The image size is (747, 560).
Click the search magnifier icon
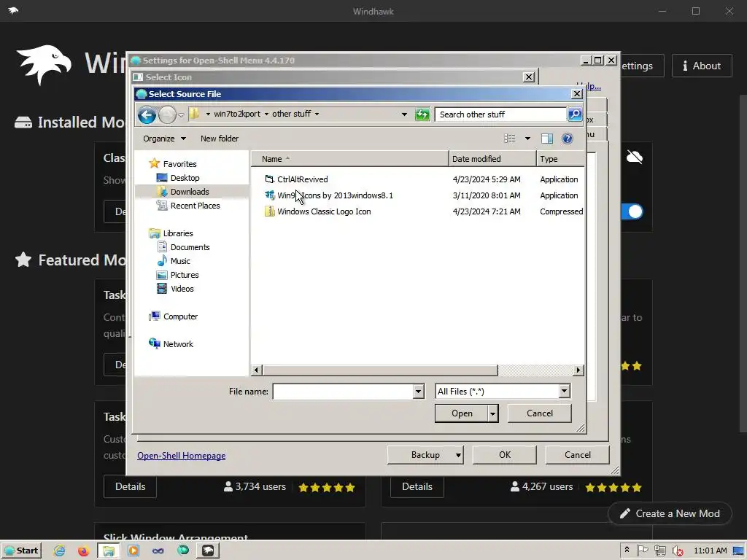(575, 114)
